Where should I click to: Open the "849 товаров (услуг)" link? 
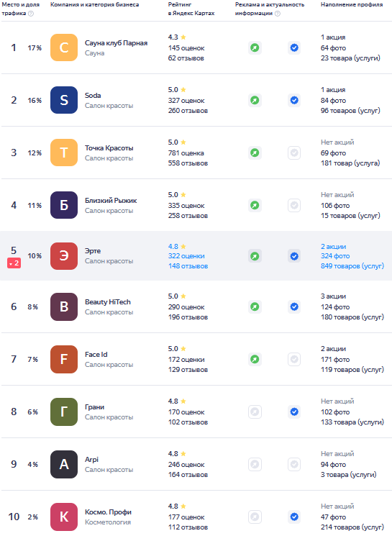tap(352, 266)
